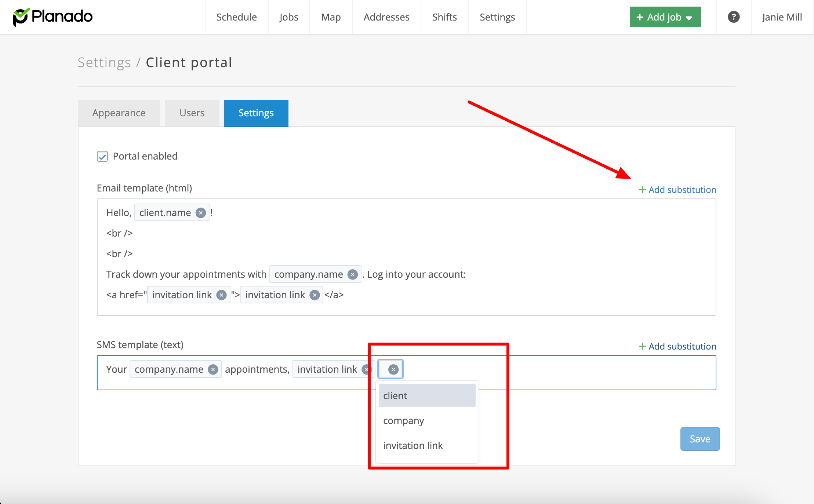This screenshot has height=504, width=814.
Task: Click Add substitution for SMS template
Action: [677, 346]
